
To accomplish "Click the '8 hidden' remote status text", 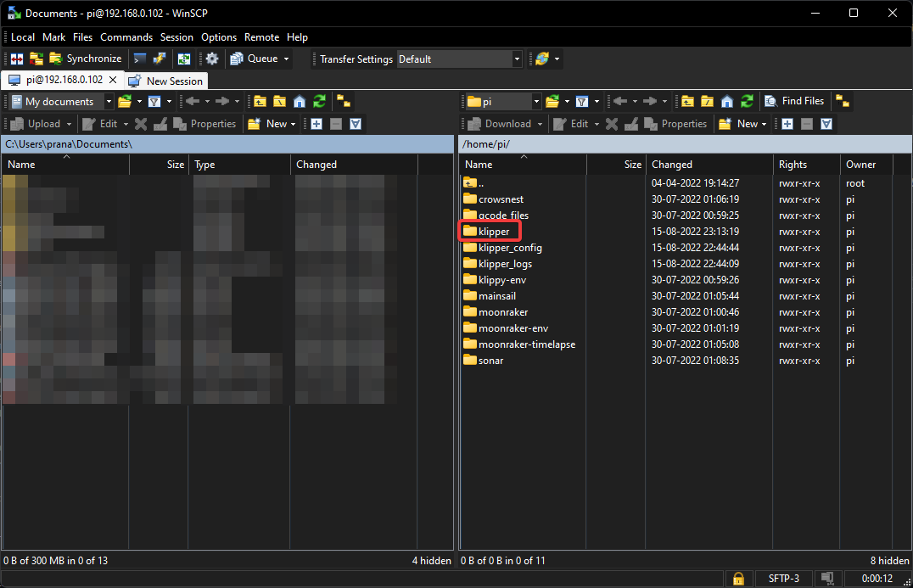I will [x=889, y=561].
